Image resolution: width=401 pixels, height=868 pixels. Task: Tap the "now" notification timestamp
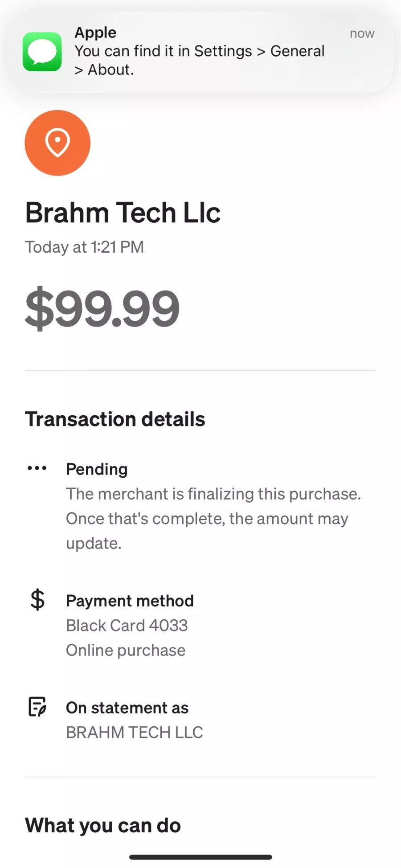point(362,34)
